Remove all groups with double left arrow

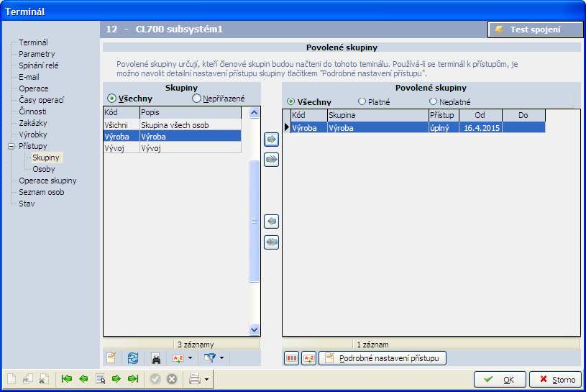pyautogui.click(x=271, y=242)
